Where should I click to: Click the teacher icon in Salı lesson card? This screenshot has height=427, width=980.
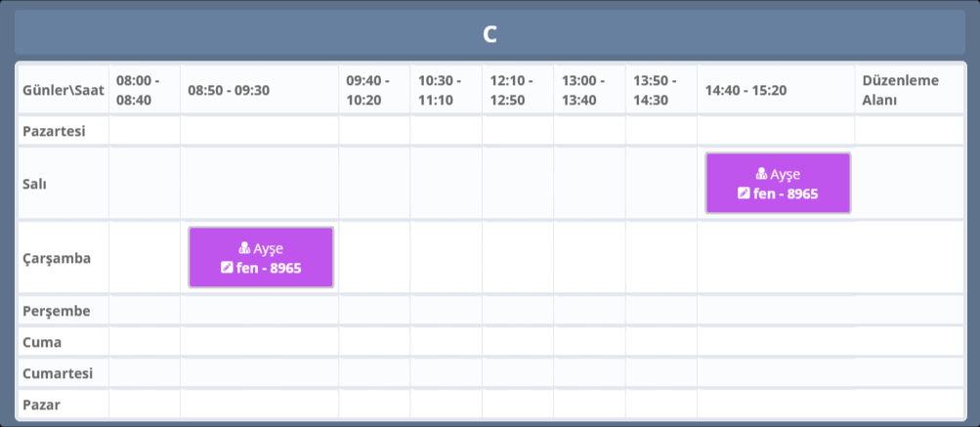click(x=763, y=175)
